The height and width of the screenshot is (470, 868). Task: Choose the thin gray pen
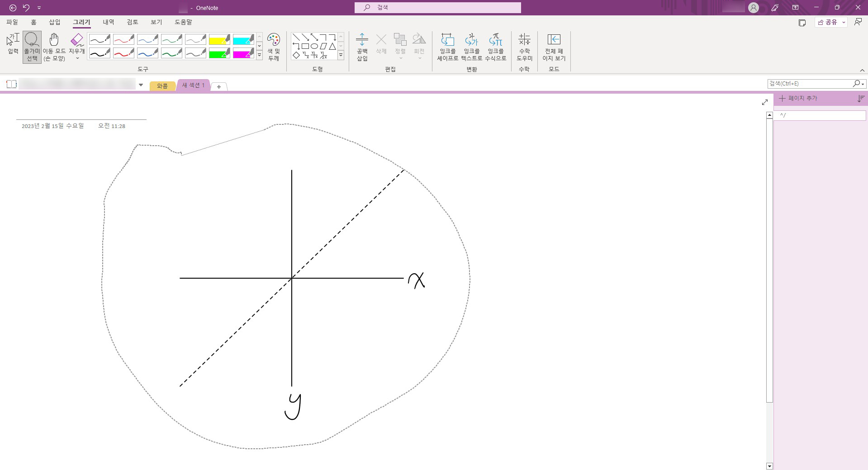click(x=195, y=40)
